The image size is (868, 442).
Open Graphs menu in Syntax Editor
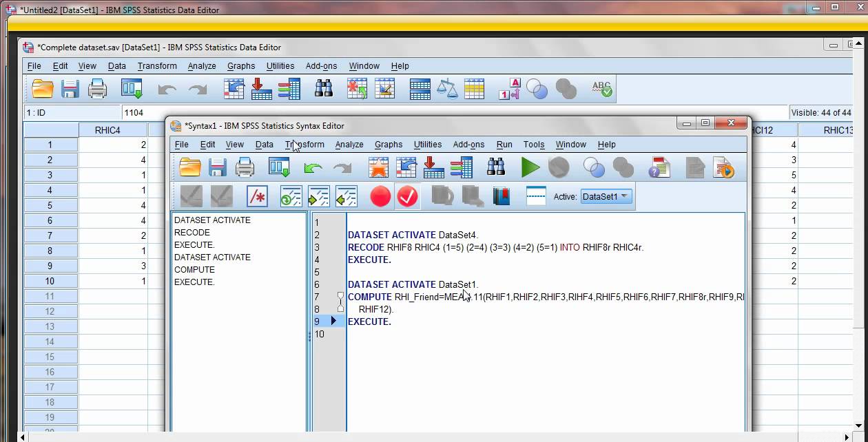click(x=389, y=145)
